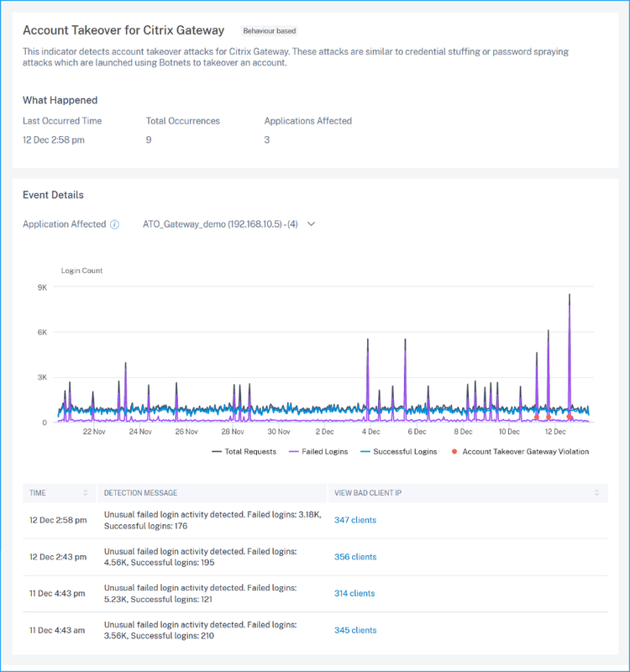Open the 356 clients link
This screenshot has height=672, width=630.
pos(355,557)
